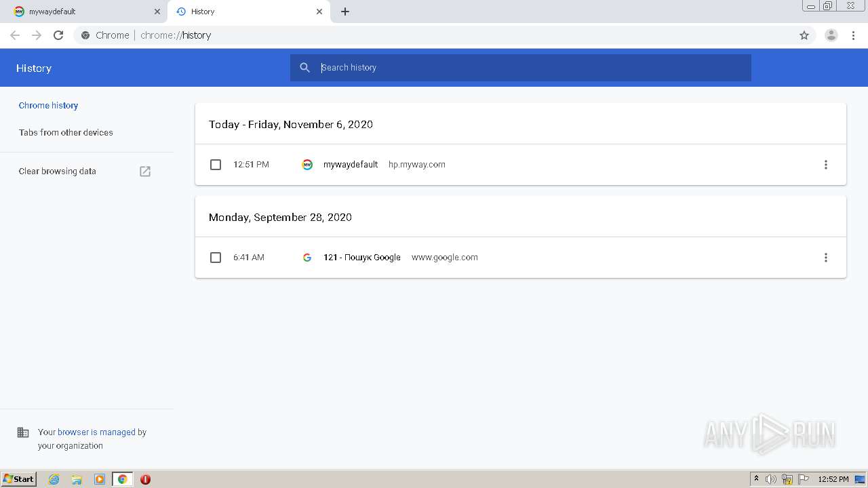Close the mywaydefault tab
This screenshot has width=868, height=488.
157,12
